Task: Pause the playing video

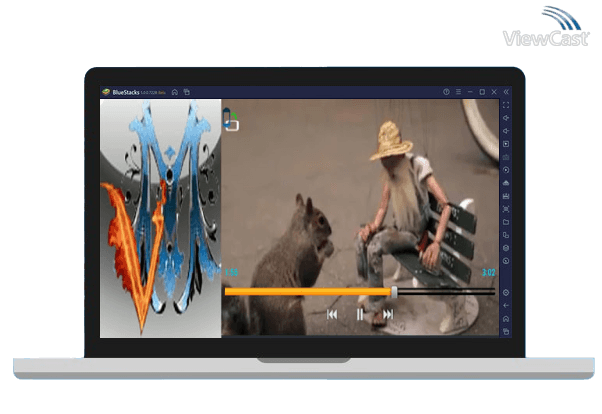Action: coord(360,315)
